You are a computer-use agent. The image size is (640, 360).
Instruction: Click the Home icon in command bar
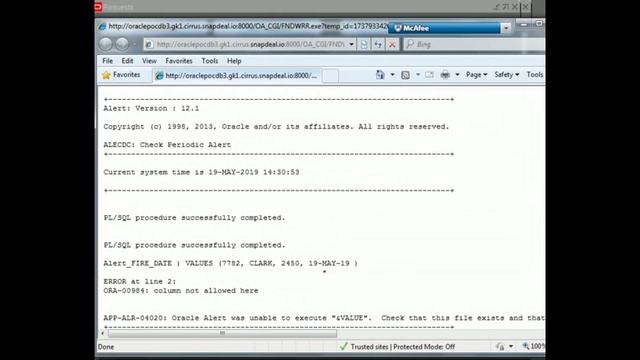click(x=380, y=75)
